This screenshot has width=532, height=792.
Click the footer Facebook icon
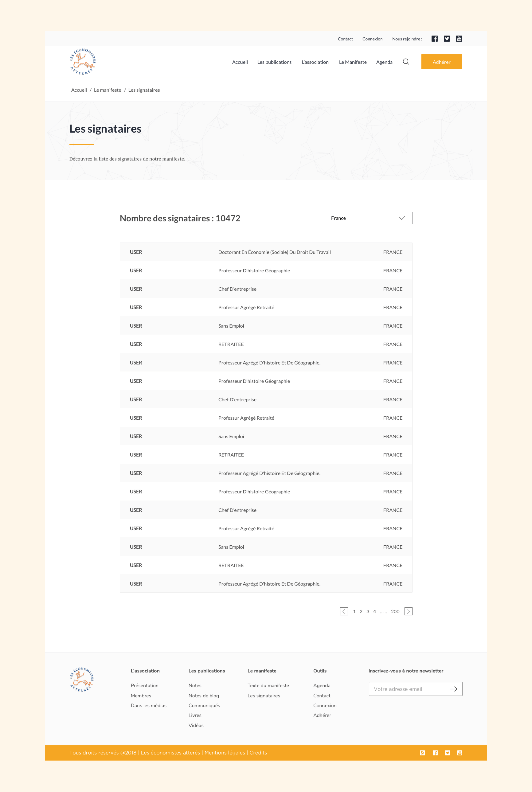[435, 753]
